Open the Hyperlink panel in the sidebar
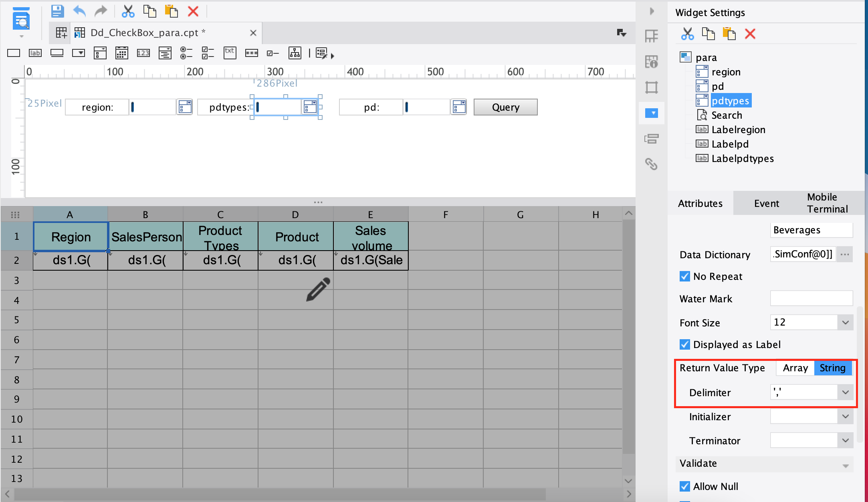The width and height of the screenshot is (868, 502). pyautogui.click(x=652, y=164)
